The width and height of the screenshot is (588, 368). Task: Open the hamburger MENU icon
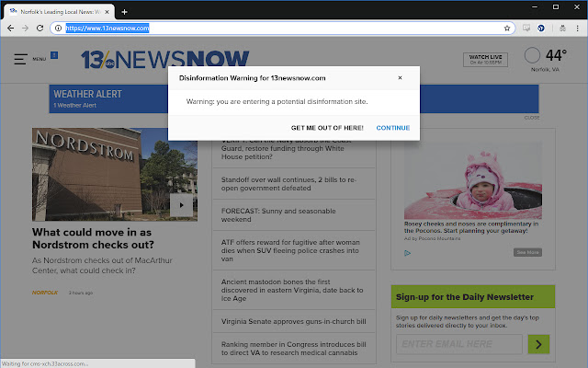[x=20, y=59]
